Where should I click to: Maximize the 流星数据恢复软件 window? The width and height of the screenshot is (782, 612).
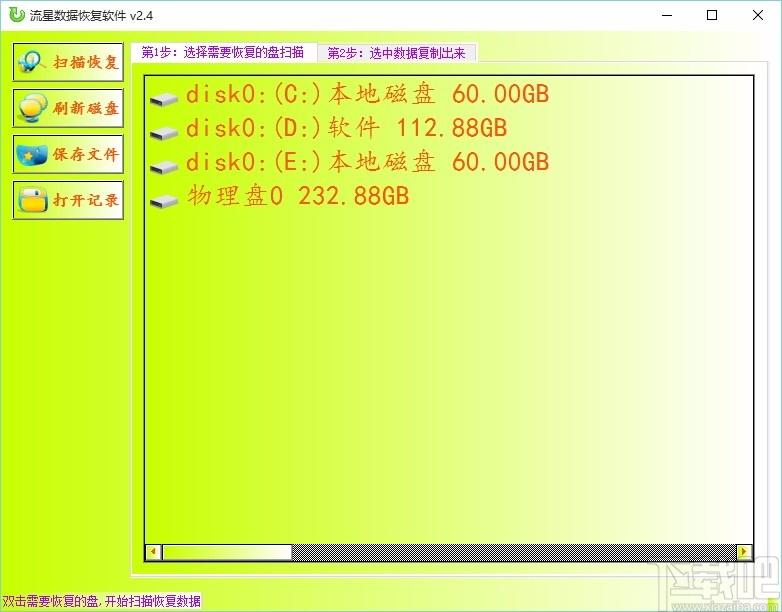point(712,15)
